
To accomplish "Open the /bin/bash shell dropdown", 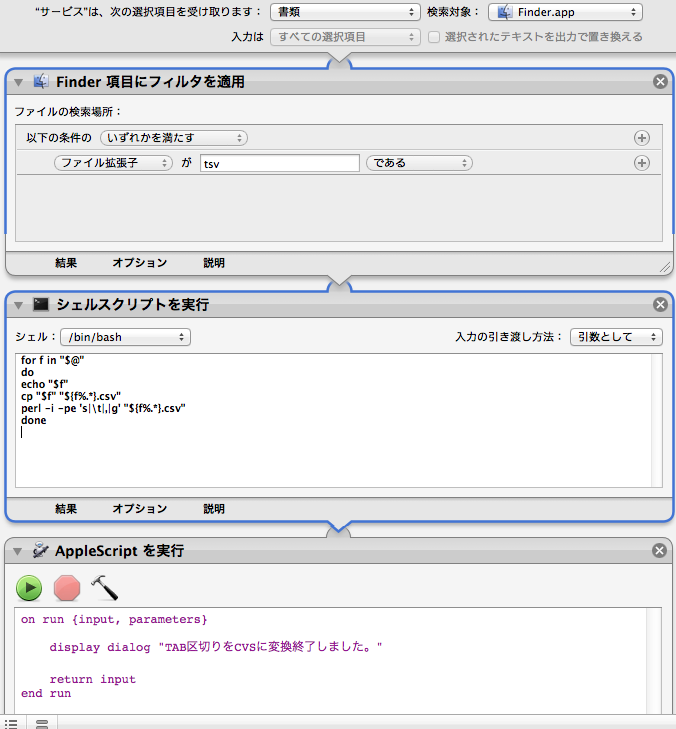I will click(x=126, y=337).
